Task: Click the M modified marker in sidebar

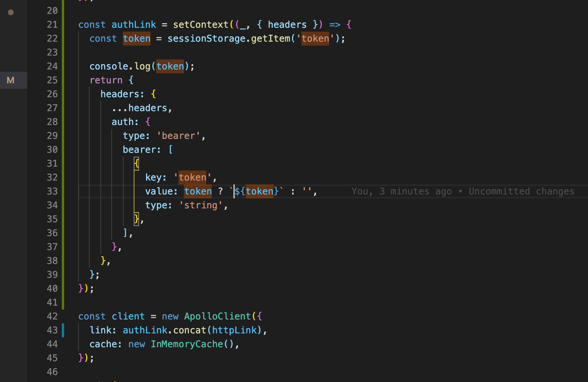Action: [11, 80]
